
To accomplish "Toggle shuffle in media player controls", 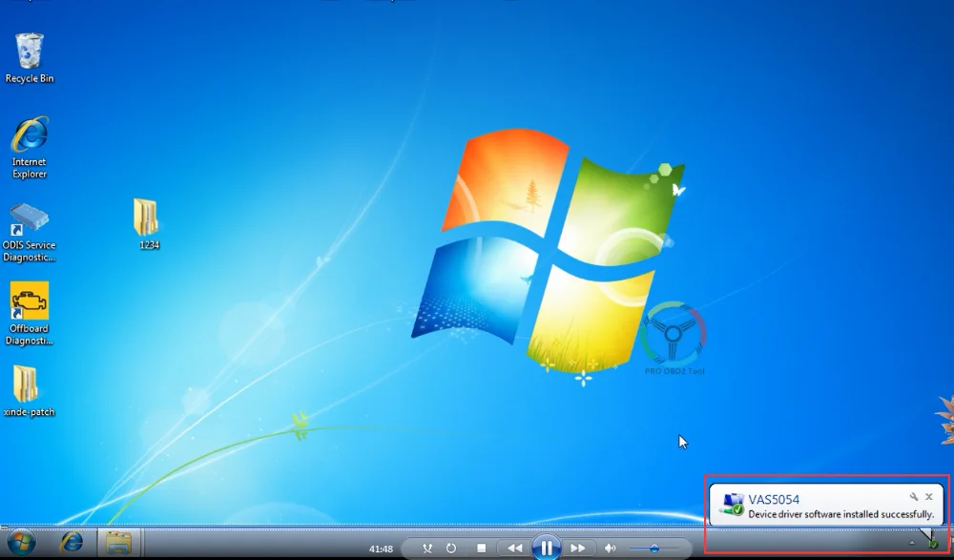I will click(x=427, y=549).
